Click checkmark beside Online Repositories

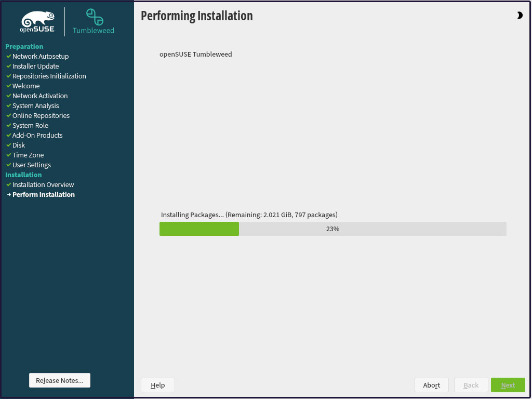pyautogui.click(x=9, y=115)
